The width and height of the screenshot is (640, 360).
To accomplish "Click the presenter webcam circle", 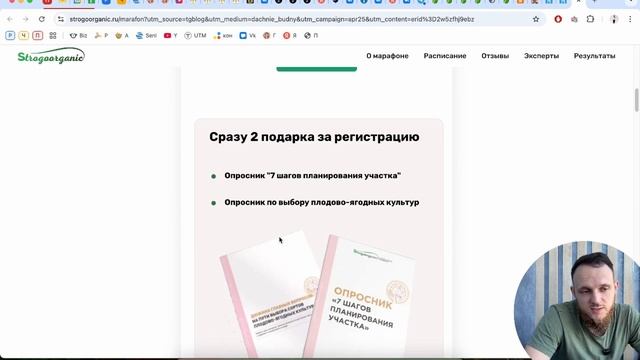I will [577, 300].
